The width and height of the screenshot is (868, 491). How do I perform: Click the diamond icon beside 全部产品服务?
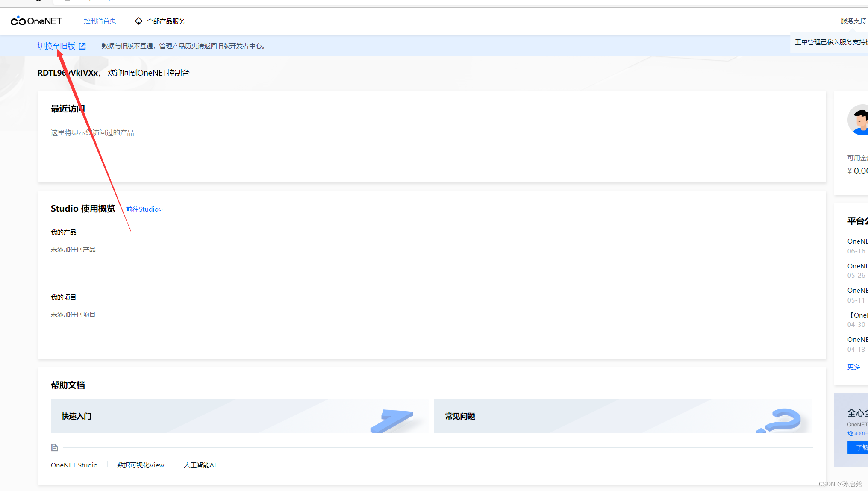[x=138, y=21]
